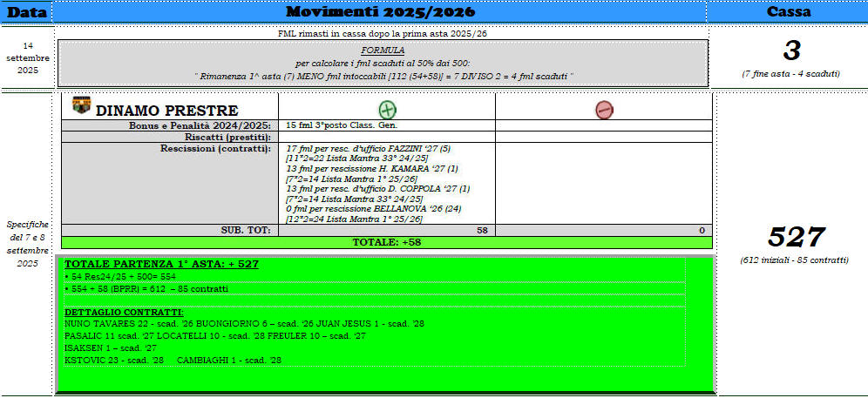Click the Dinamo Prestre team logo
The width and height of the screenshot is (868, 398).
click(81, 105)
